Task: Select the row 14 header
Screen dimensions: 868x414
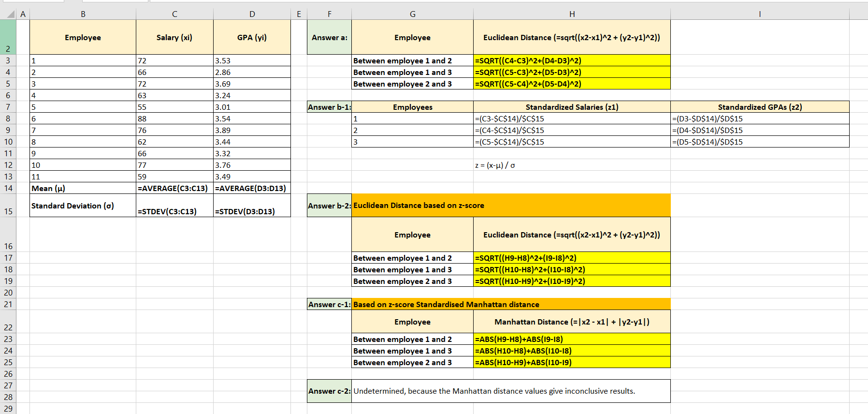Action: 8,188
